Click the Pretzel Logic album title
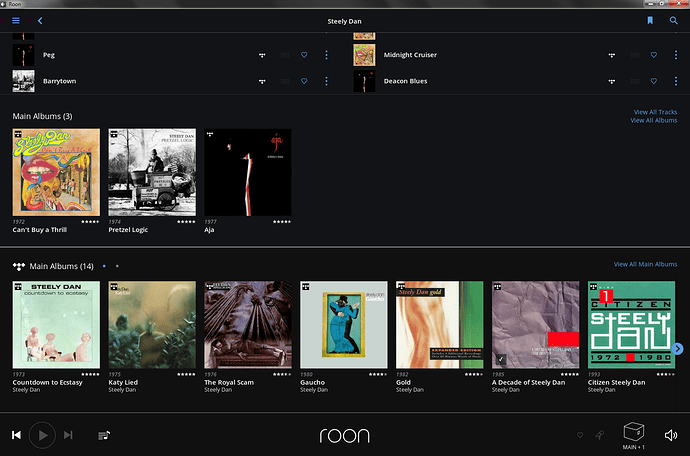 [128, 230]
